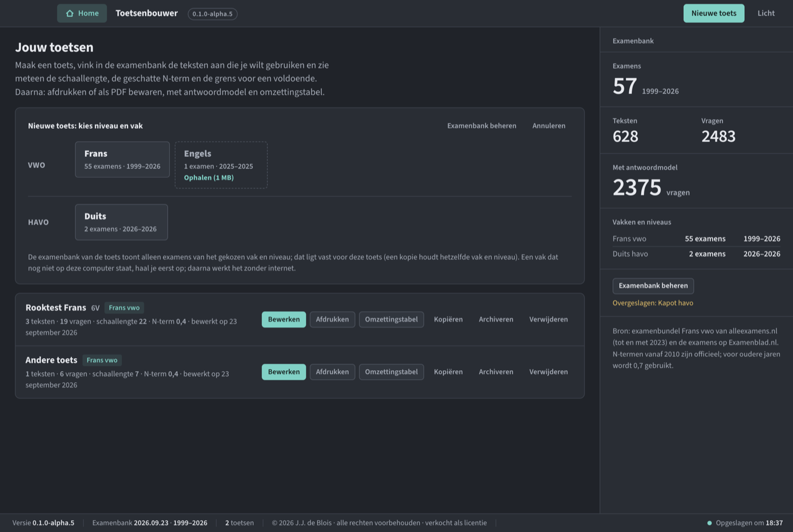Screen dimensions: 793x532
Task: Click the Andere toets test title
Action: pos(52,360)
